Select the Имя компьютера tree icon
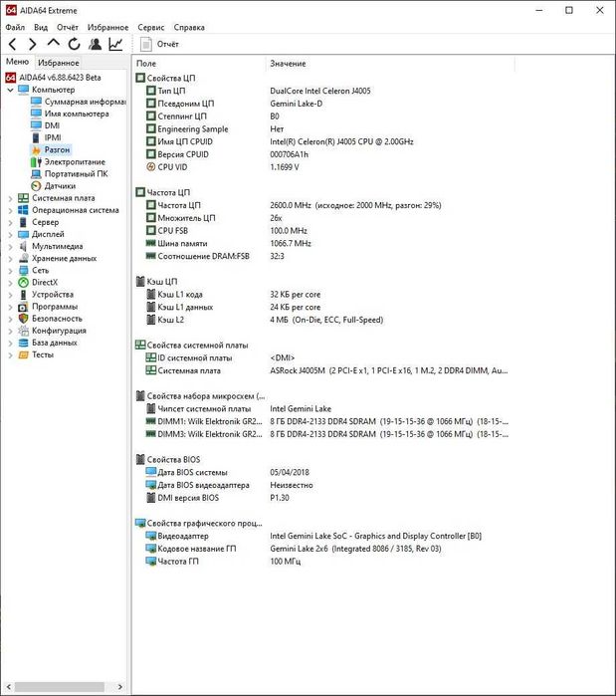The height and width of the screenshot is (696, 616). coord(36,114)
